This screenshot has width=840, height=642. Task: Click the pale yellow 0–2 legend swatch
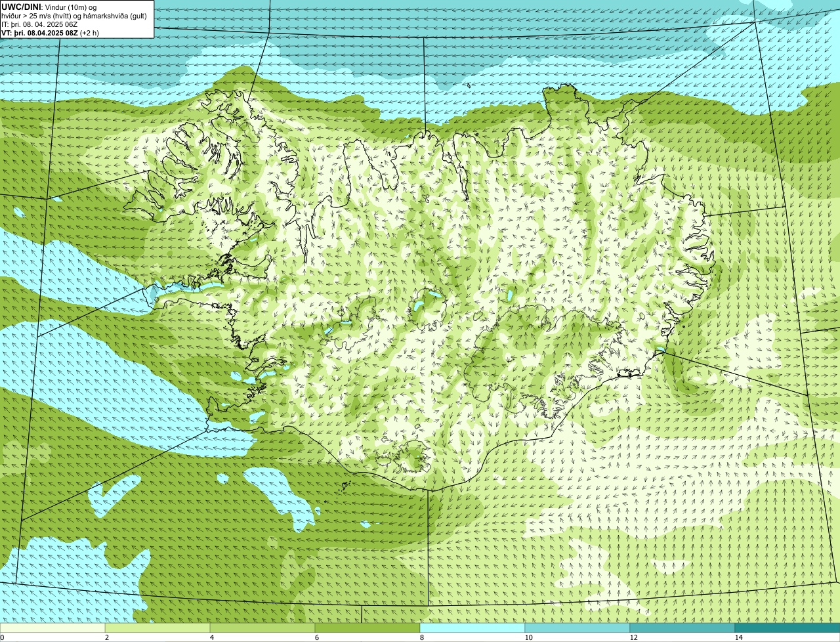[52, 628]
